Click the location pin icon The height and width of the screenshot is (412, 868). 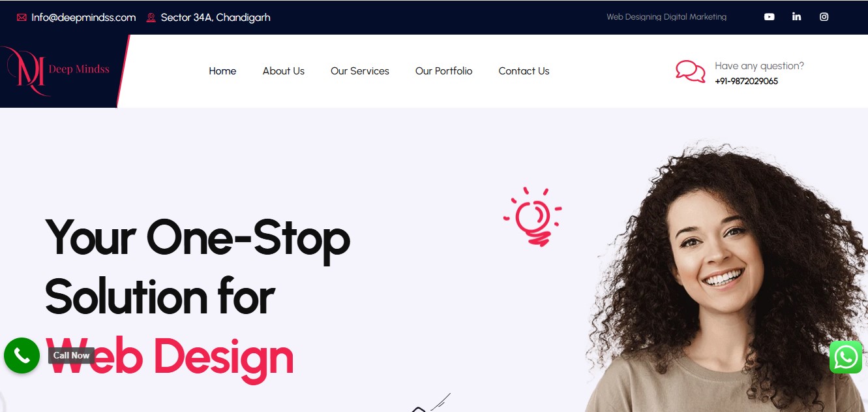(x=151, y=18)
